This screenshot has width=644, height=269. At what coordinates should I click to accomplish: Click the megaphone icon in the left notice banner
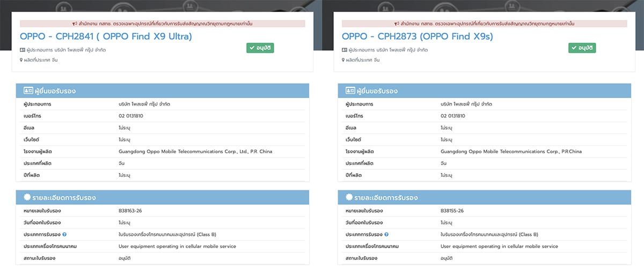(x=75, y=24)
